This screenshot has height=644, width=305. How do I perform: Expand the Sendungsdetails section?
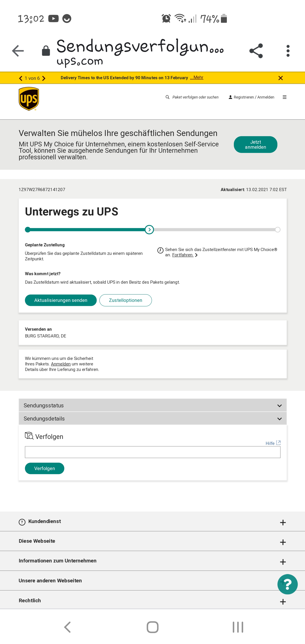[x=152, y=419]
